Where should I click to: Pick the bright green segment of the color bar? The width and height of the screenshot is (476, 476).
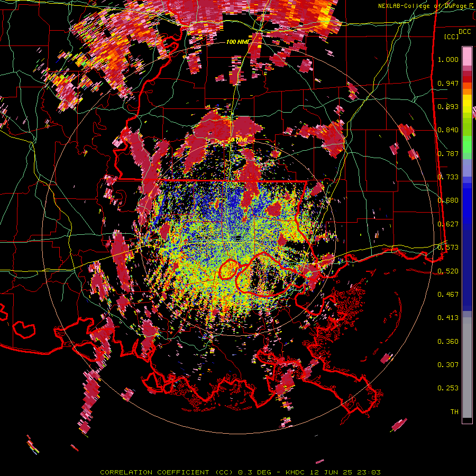pos(467,144)
